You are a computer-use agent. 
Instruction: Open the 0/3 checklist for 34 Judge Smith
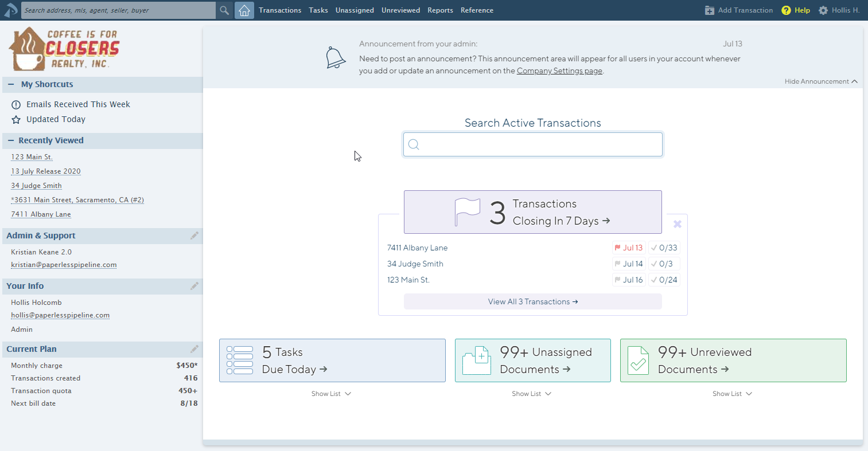click(664, 264)
